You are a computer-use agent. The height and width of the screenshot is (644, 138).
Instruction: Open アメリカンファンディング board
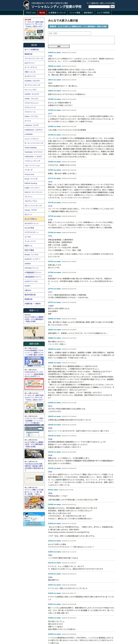pyautogui.click(x=34, y=58)
